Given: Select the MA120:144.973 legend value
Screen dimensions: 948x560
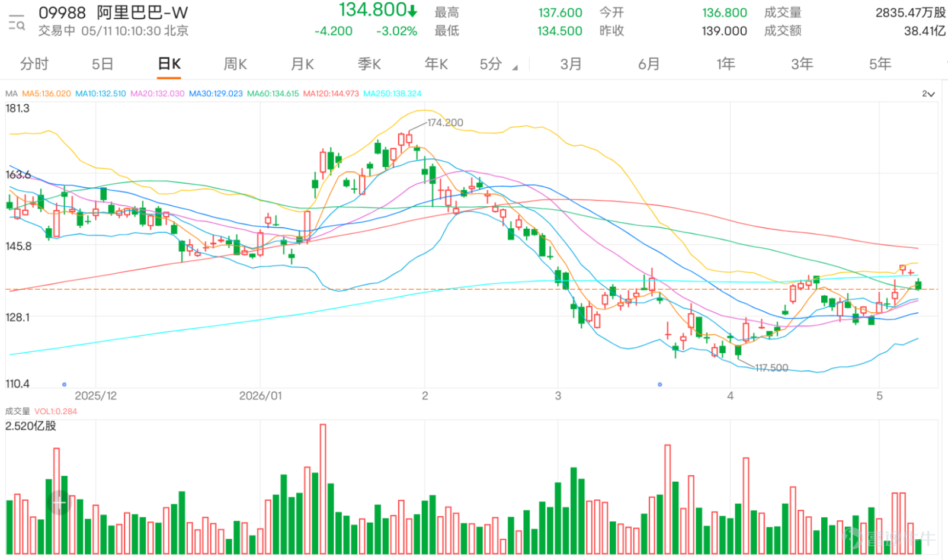Looking at the screenshot, I should (x=331, y=94).
